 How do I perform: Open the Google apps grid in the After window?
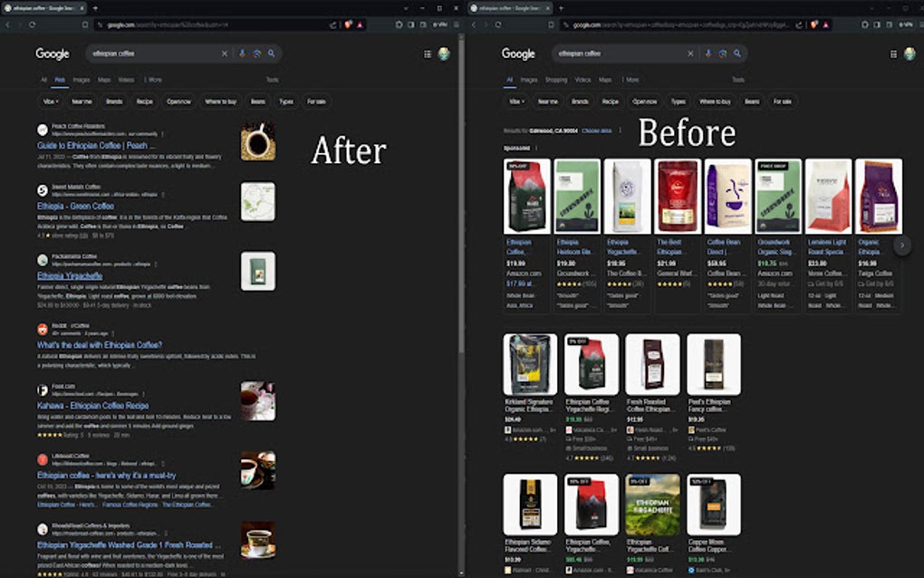coord(428,54)
